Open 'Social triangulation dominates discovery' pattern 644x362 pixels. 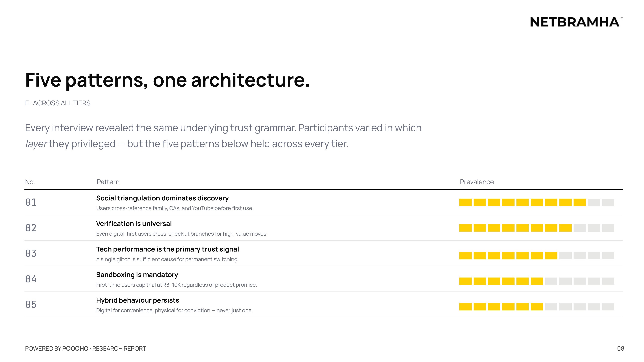click(x=162, y=198)
